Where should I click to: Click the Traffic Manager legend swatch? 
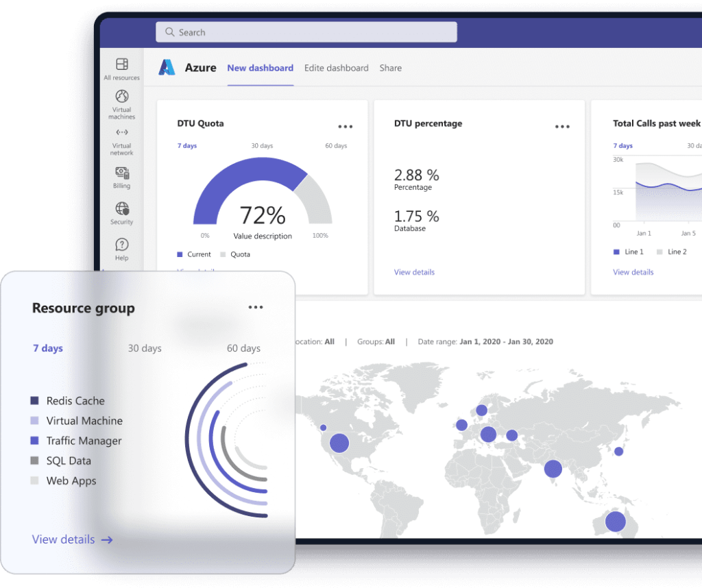tap(34, 441)
